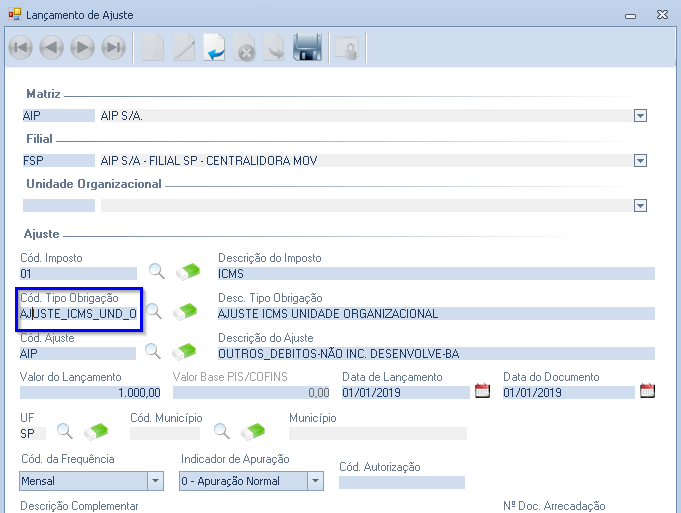
Task: Click the undo document toolbar icon
Action: tap(214, 48)
